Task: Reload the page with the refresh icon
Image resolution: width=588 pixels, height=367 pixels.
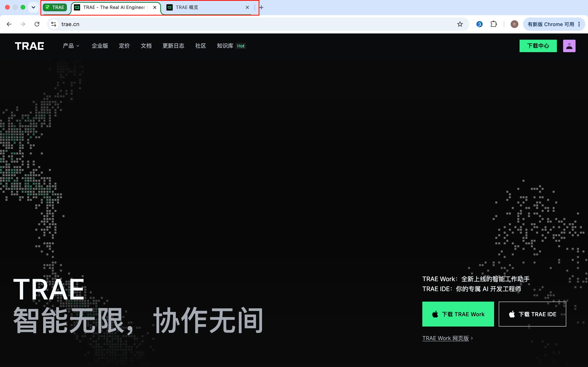Action: pos(37,24)
